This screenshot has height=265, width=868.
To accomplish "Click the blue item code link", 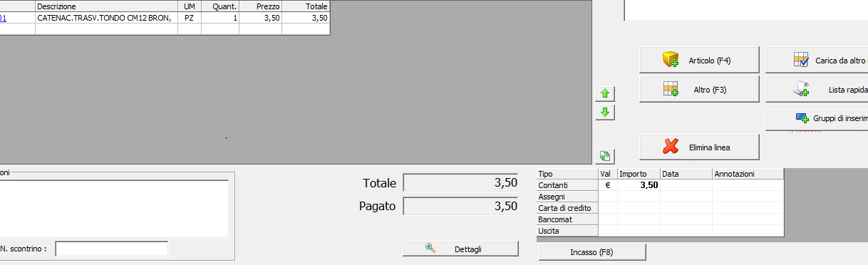I will (x=3, y=18).
